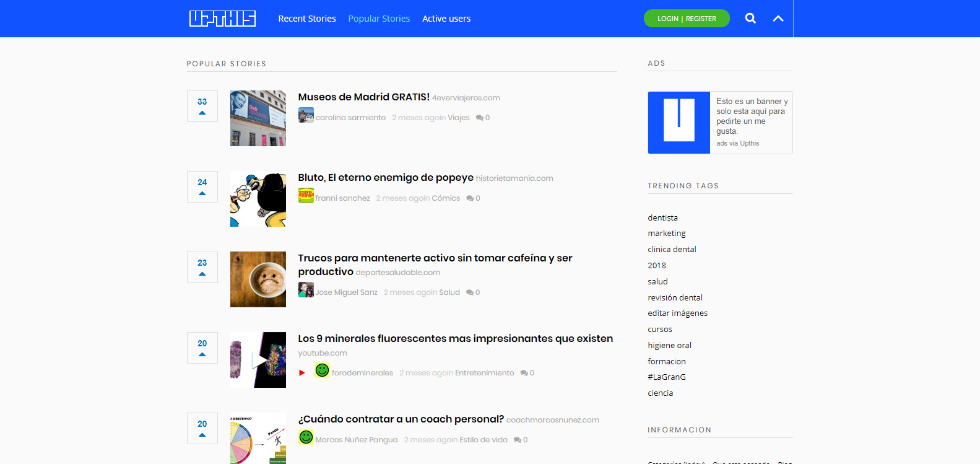Upvote the Bluto story with 24 votes

[202, 186]
